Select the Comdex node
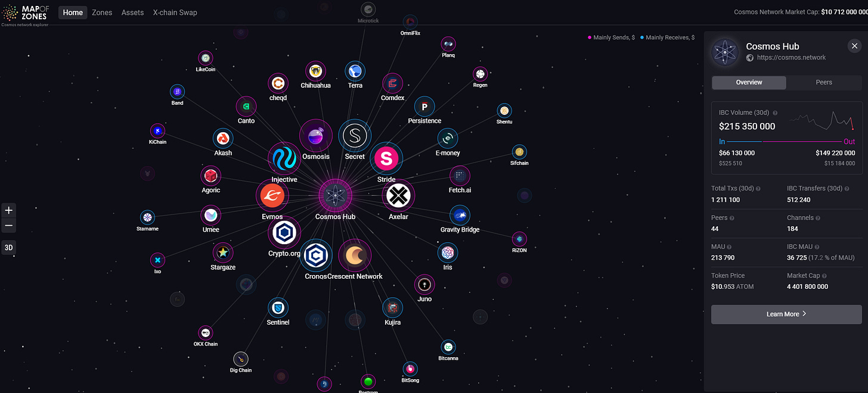 coord(392,84)
